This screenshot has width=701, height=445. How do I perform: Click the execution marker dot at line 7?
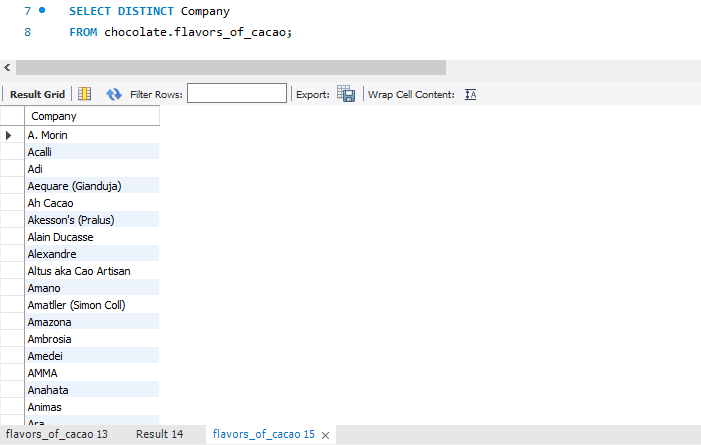click(x=41, y=11)
